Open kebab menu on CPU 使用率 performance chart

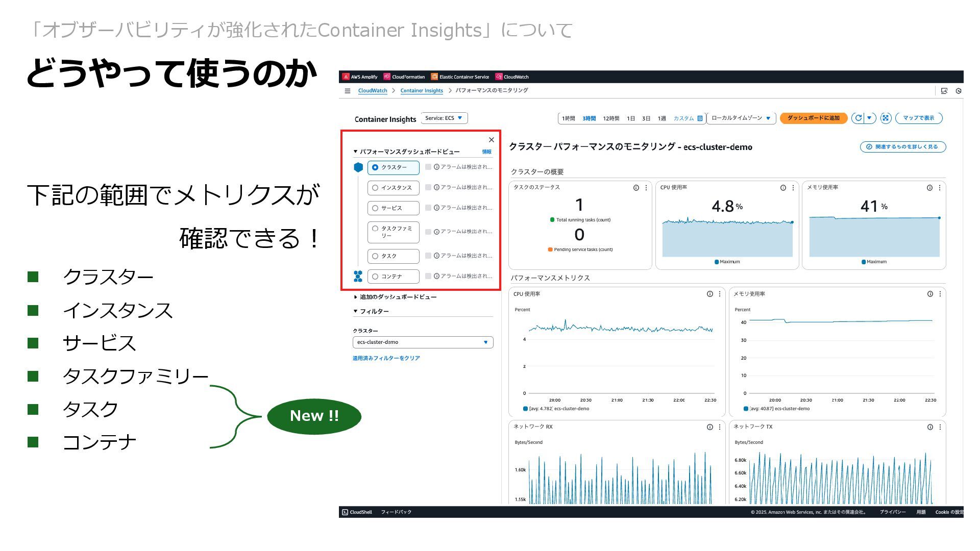[x=720, y=294]
